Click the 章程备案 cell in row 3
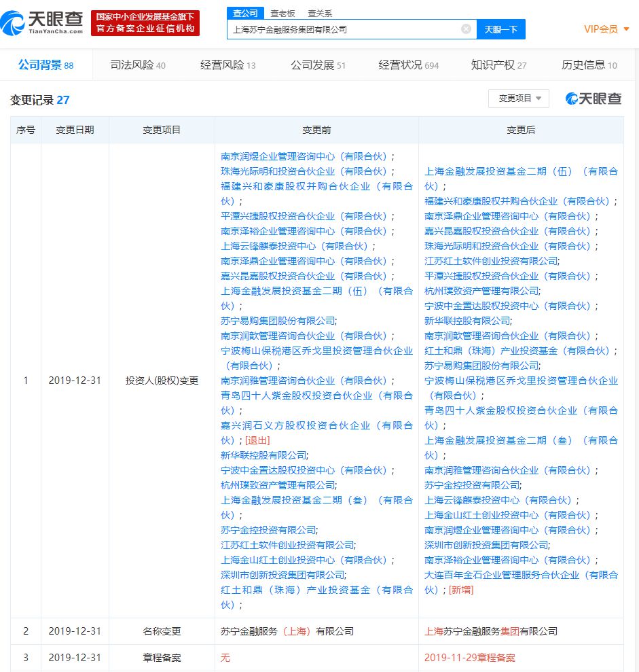The image size is (639, 672). coord(162,658)
